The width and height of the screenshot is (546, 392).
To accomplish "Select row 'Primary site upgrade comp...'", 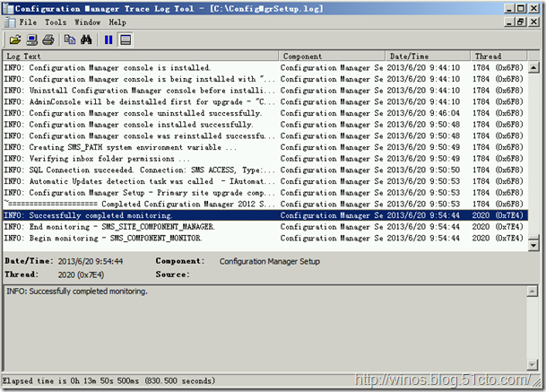I will tap(265, 192).
